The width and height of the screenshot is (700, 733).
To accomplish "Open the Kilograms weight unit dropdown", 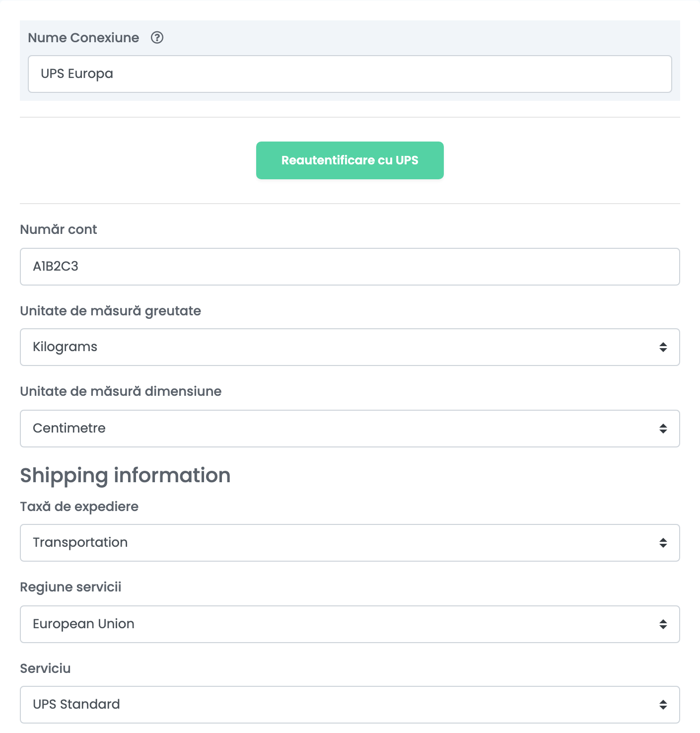I will [x=350, y=347].
